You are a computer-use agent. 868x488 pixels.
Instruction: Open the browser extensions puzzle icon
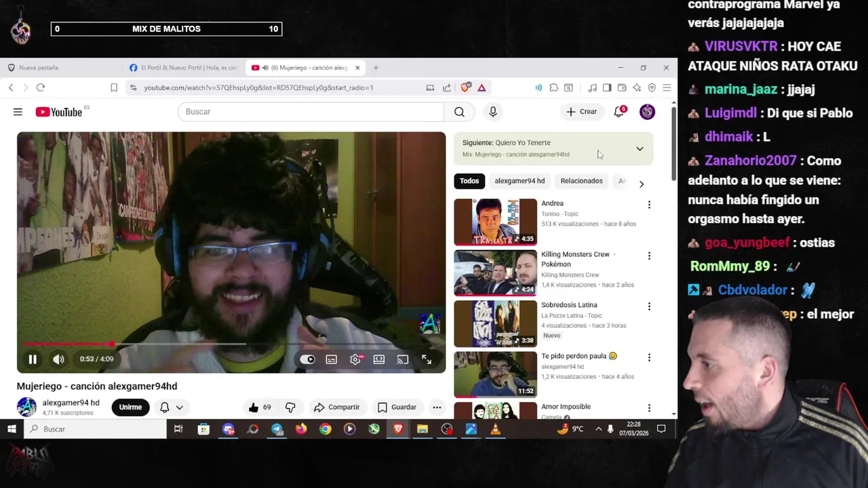(554, 87)
